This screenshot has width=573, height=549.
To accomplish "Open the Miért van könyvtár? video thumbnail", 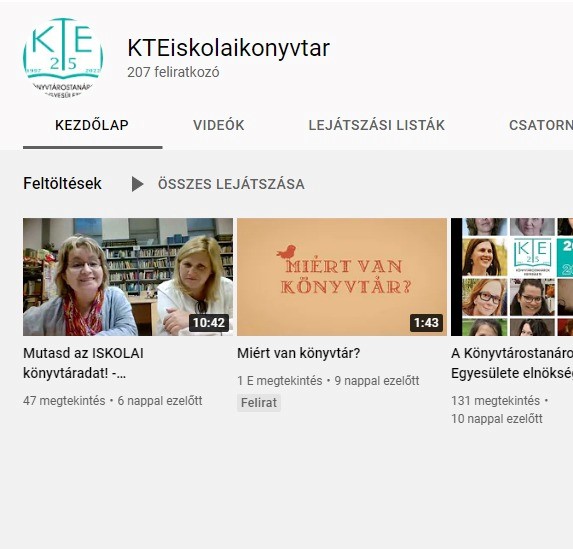I will click(x=342, y=277).
